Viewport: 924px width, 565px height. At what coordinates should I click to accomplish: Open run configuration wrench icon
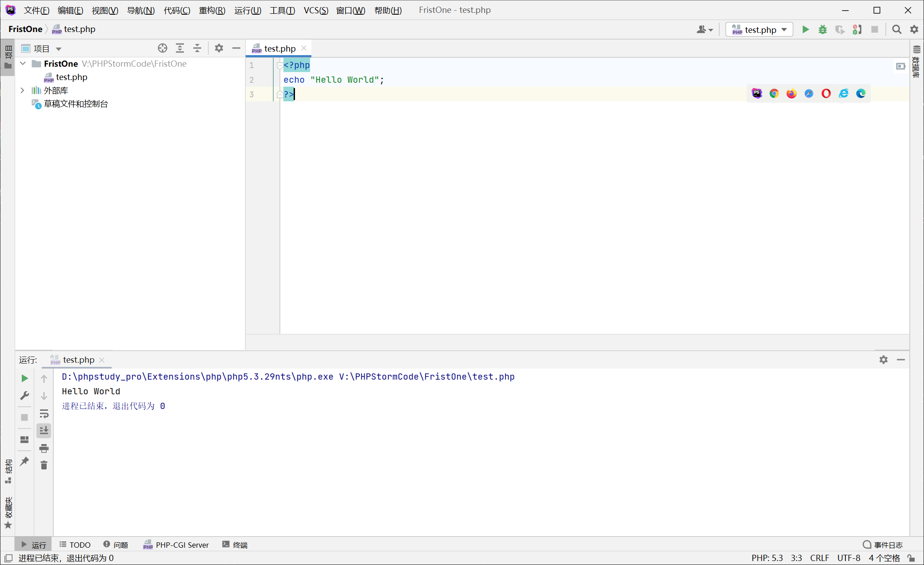pyautogui.click(x=24, y=396)
